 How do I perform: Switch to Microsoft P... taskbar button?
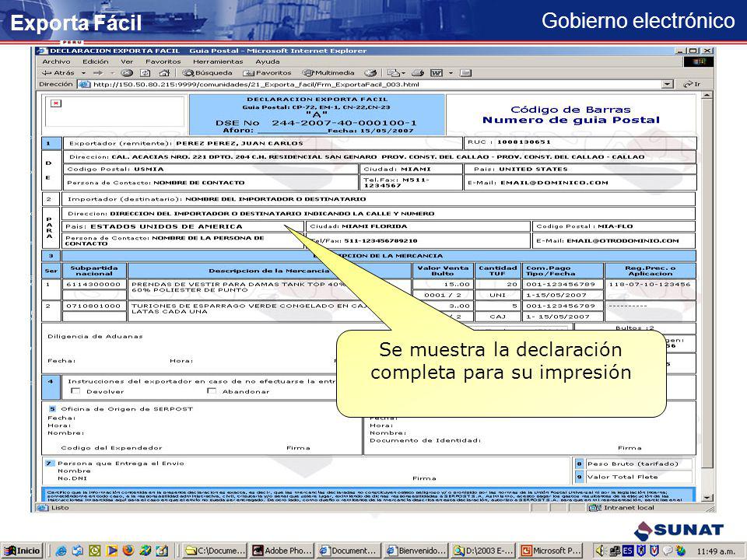pos(551,551)
